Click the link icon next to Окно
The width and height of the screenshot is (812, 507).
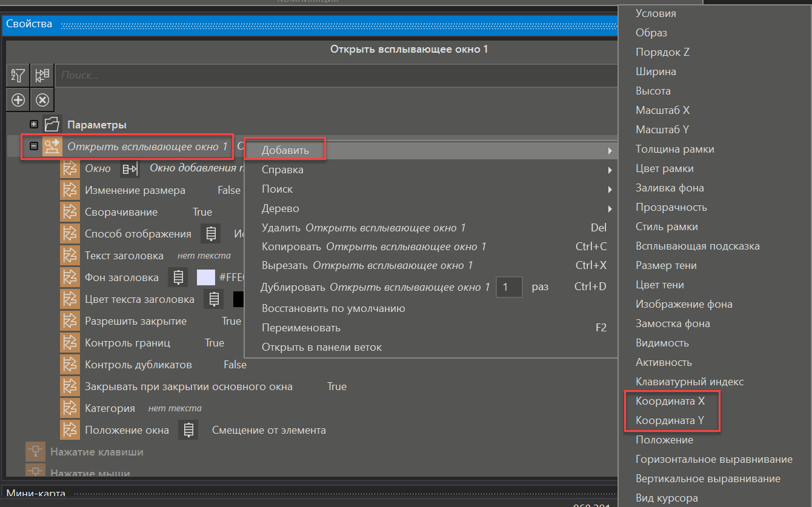click(130, 168)
